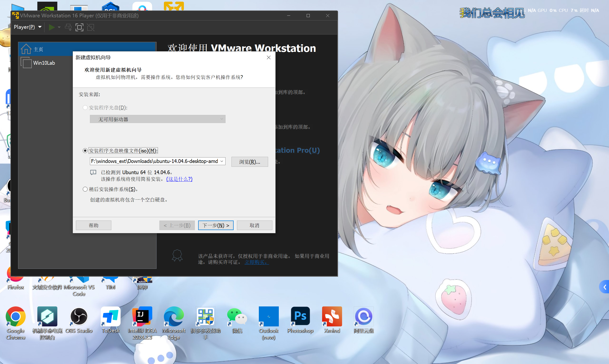This screenshot has width=609, height=364.
Task: Open the Player(P) menu
Action: (x=27, y=27)
